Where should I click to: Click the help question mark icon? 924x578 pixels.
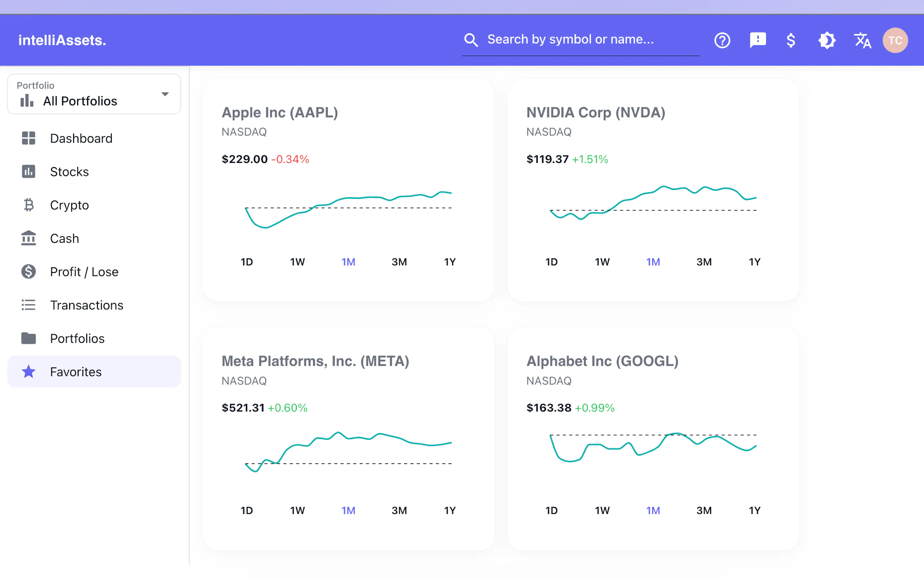click(x=722, y=40)
